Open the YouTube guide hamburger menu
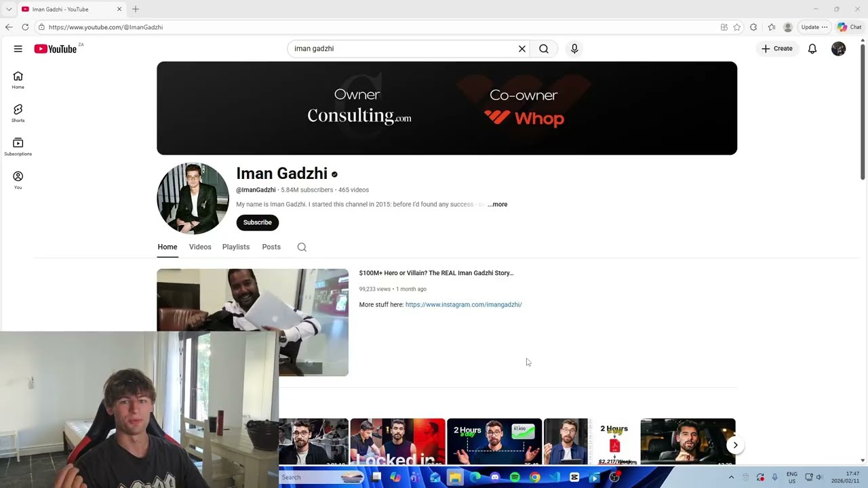868x488 pixels. click(18, 49)
